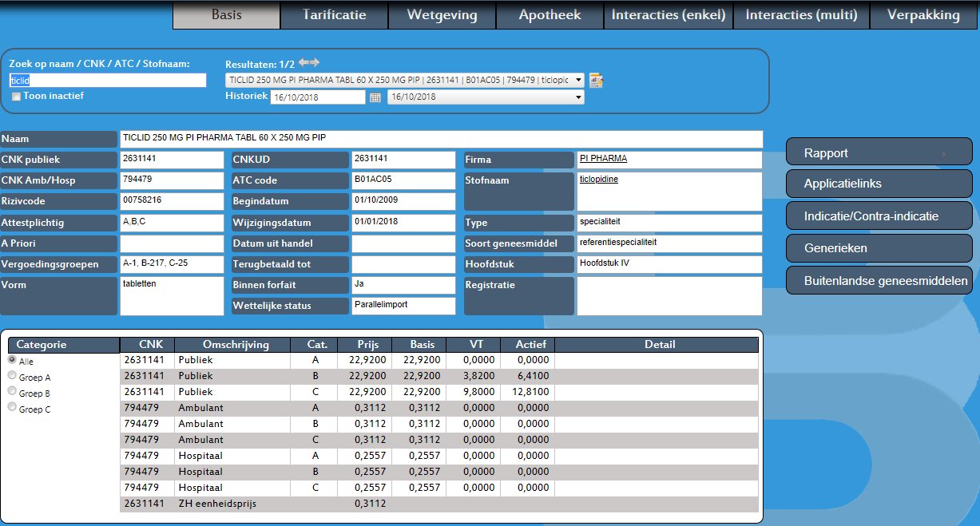Click the Attestplichtig value A,B,C
Image resolution: width=980 pixels, height=526 pixels.
(x=172, y=223)
